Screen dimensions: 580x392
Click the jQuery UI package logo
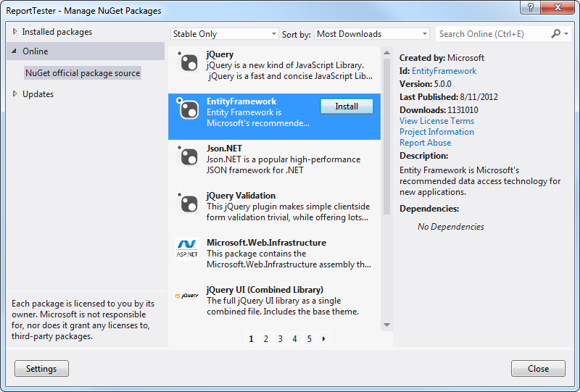[187, 296]
